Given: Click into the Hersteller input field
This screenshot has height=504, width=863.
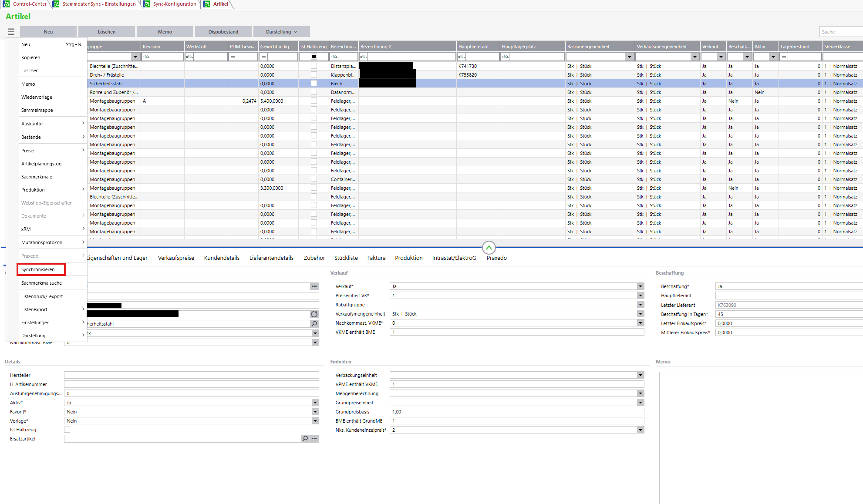Looking at the screenshot, I should pyautogui.click(x=191, y=375).
